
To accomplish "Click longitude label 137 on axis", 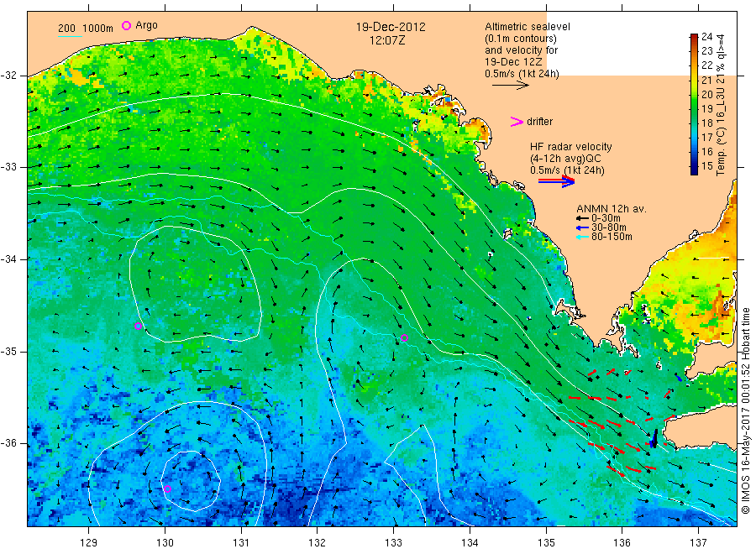I will pyautogui.click(x=698, y=543).
